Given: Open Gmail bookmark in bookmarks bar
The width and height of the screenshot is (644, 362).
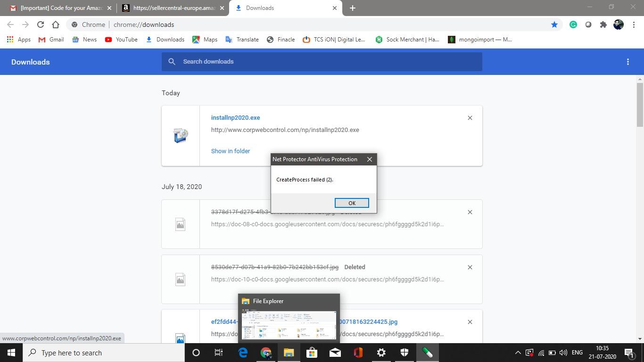Looking at the screenshot, I should pyautogui.click(x=51, y=40).
